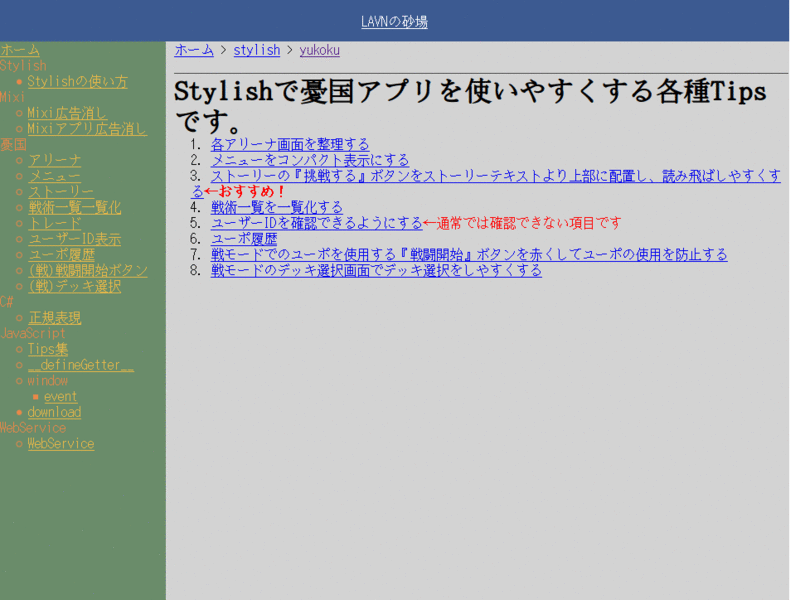The image size is (800, 600).
Task: Open Mixiアプリ広告消し sidebar link
Action: point(87,129)
